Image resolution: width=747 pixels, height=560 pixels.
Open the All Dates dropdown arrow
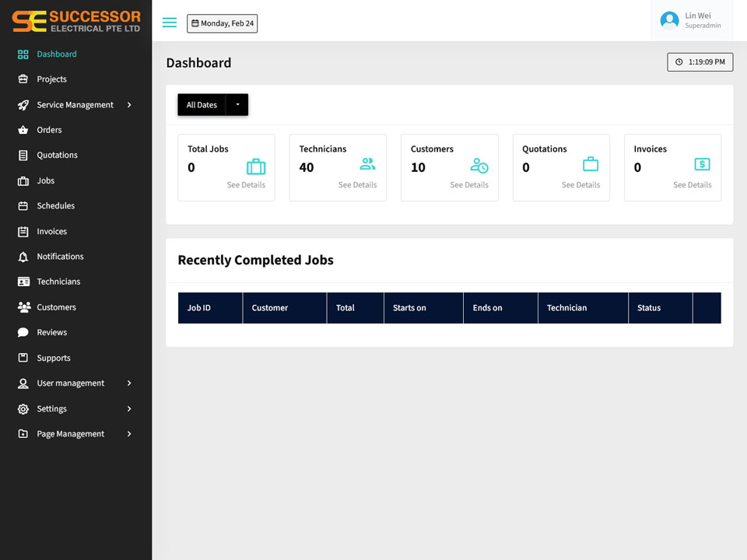237,105
